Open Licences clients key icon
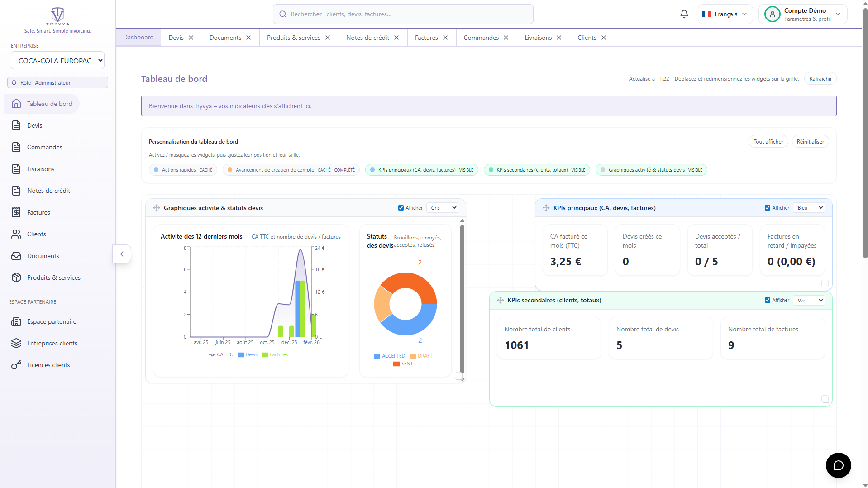Image resolution: width=868 pixels, height=488 pixels. click(16, 365)
